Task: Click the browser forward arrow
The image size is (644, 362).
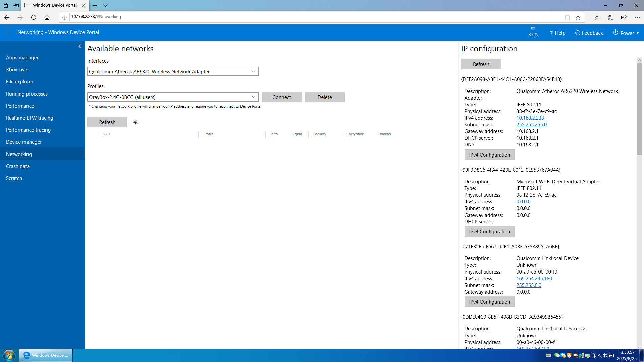Action: (x=20, y=17)
